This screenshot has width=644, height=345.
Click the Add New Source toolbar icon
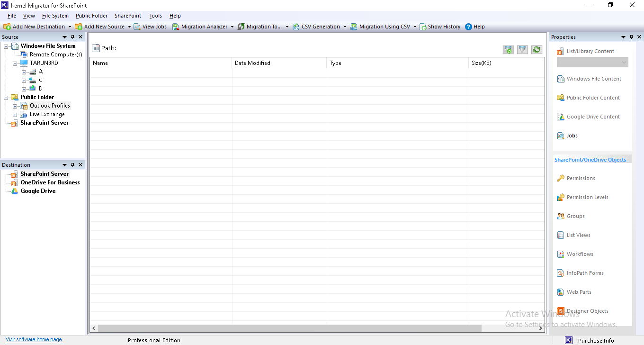tap(79, 27)
